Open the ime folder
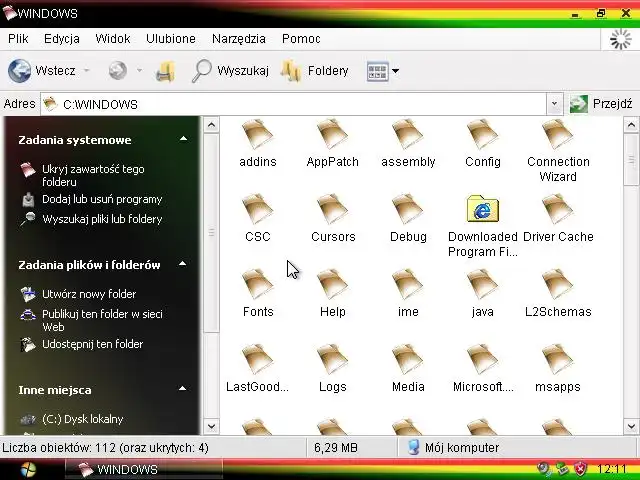 (x=408, y=293)
